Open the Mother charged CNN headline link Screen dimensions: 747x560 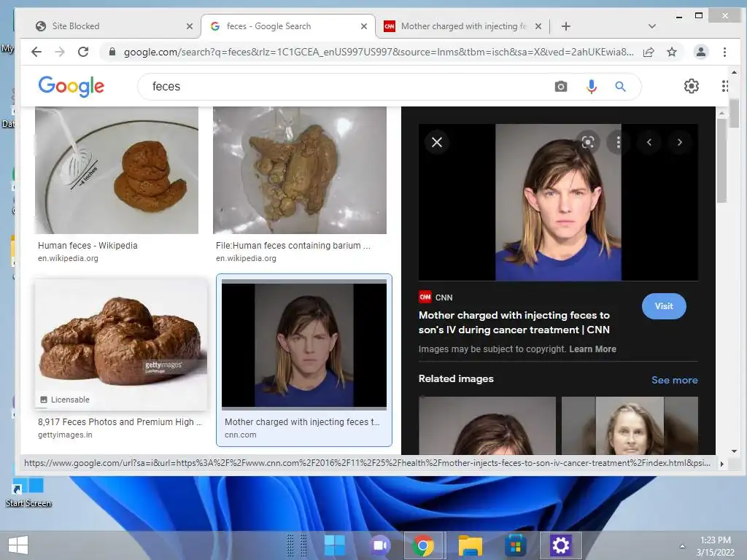click(x=514, y=322)
